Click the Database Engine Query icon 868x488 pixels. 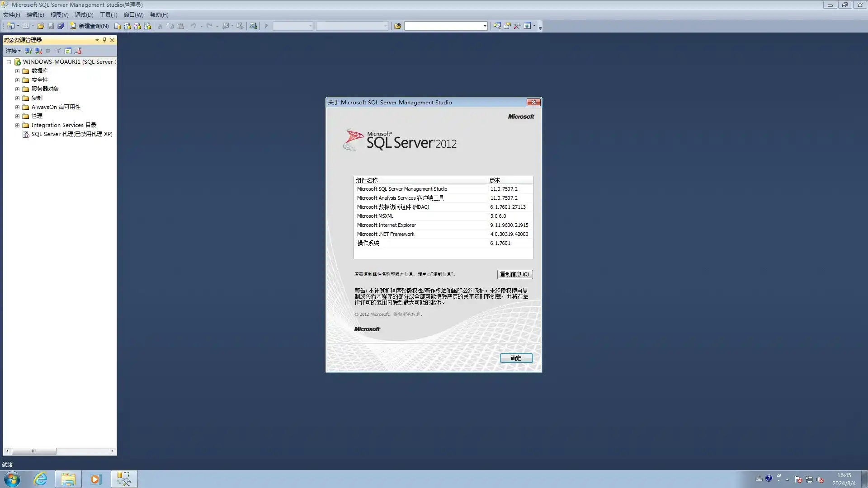tap(118, 26)
